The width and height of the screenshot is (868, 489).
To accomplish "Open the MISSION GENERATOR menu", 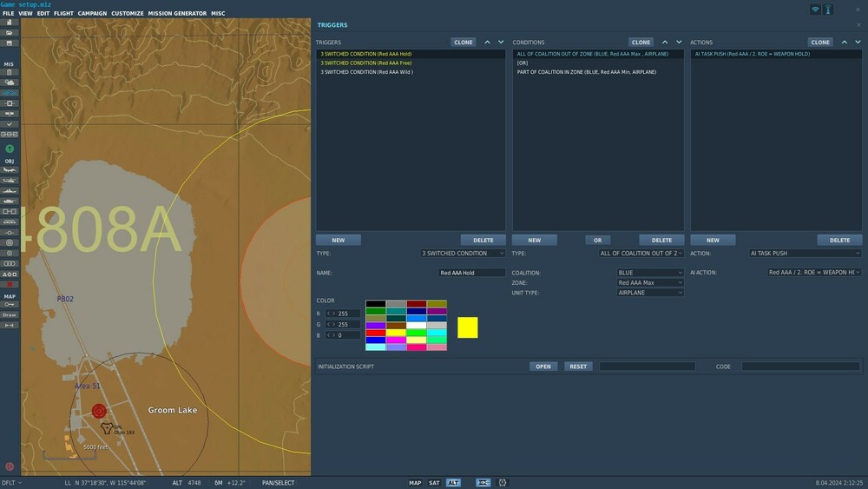I will click(177, 14).
